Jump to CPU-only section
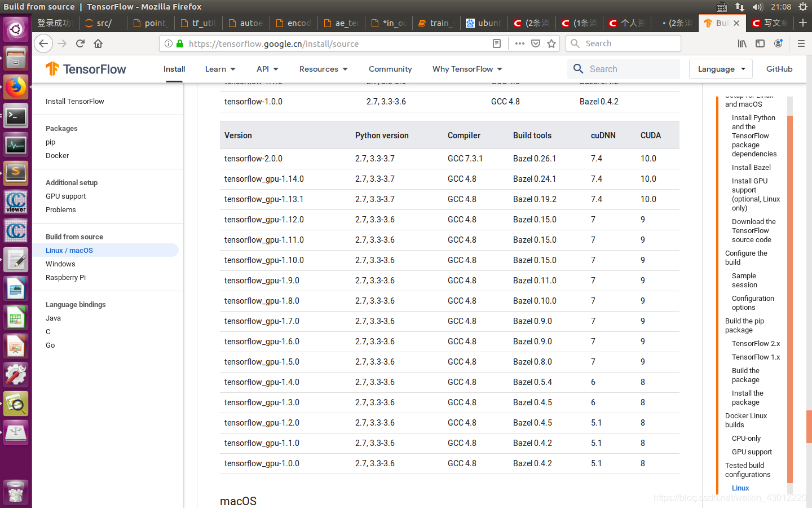812x508 pixels. point(746,439)
